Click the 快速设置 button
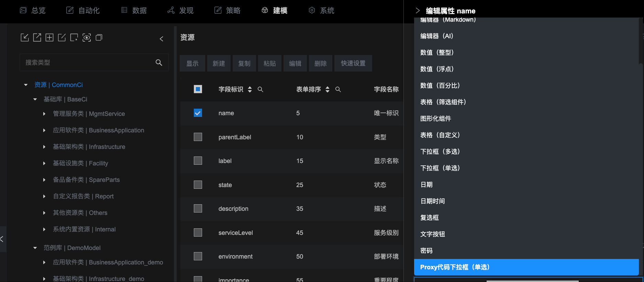644x282 pixels. tap(353, 63)
